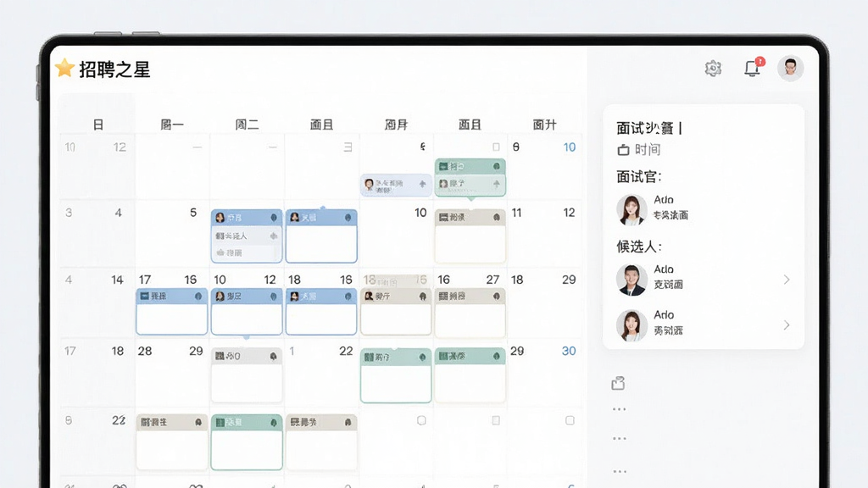868x488 pixels.
Task: Tick the fifth-week checkbox in the sixth calendar column
Action: pyautogui.click(x=496, y=420)
